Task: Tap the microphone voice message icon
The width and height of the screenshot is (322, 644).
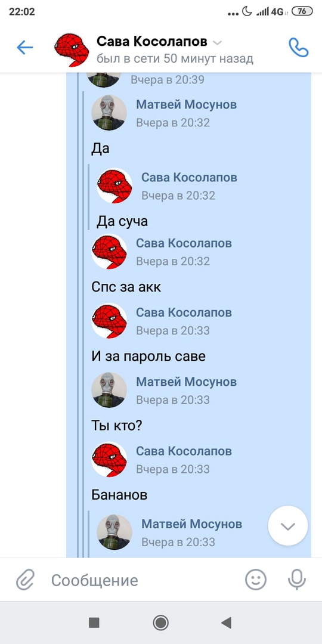Action: tap(296, 580)
